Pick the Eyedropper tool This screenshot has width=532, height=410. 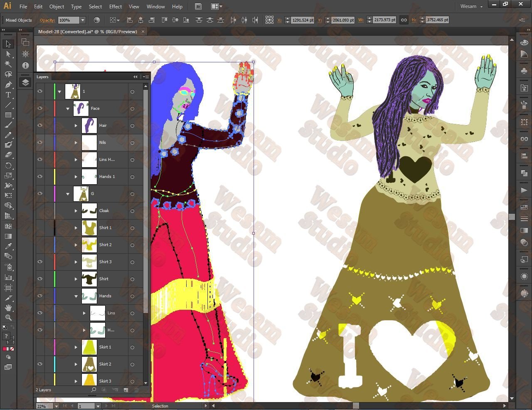point(8,246)
